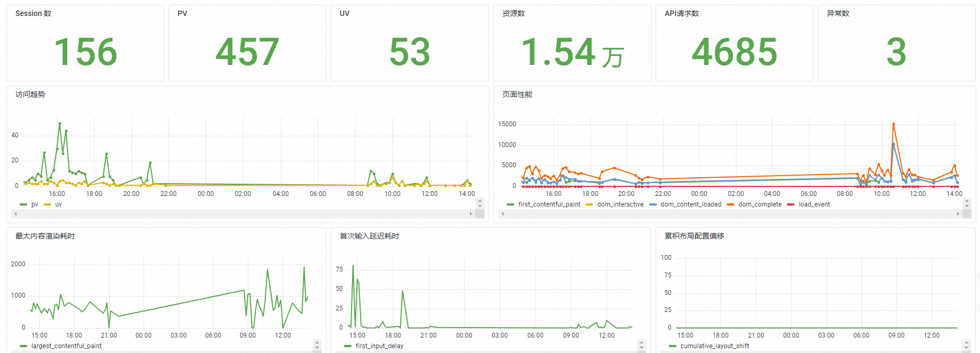
Task: Click the Session count value 156
Action: 86,52
